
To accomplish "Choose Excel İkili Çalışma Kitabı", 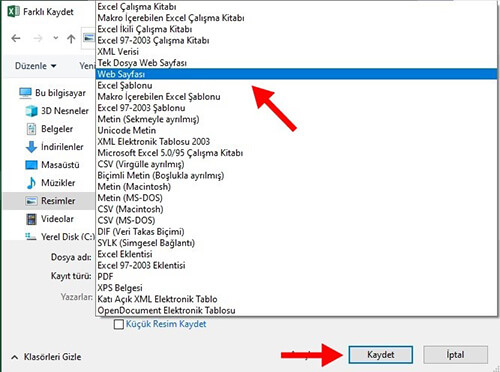I will [297, 29].
